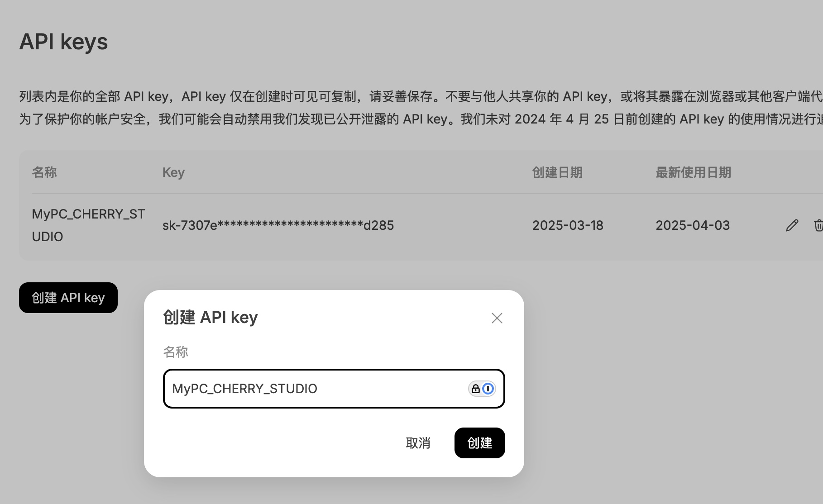Image resolution: width=823 pixels, height=504 pixels.
Task: Click the 名称 label above the input
Action: [x=176, y=352]
